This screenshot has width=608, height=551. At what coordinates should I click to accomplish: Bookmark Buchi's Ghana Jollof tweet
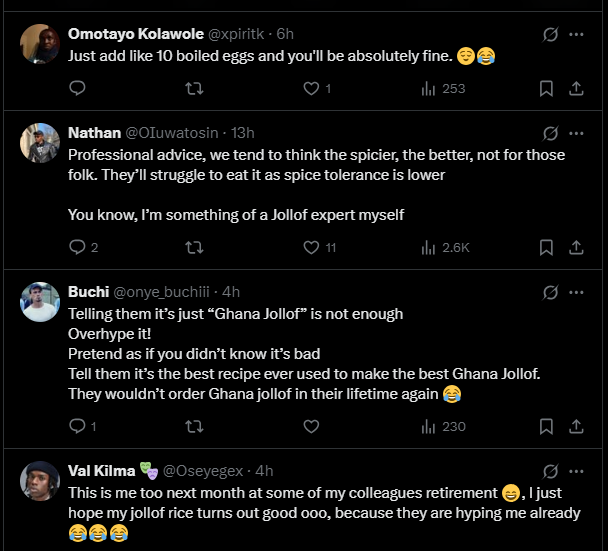pyautogui.click(x=546, y=426)
